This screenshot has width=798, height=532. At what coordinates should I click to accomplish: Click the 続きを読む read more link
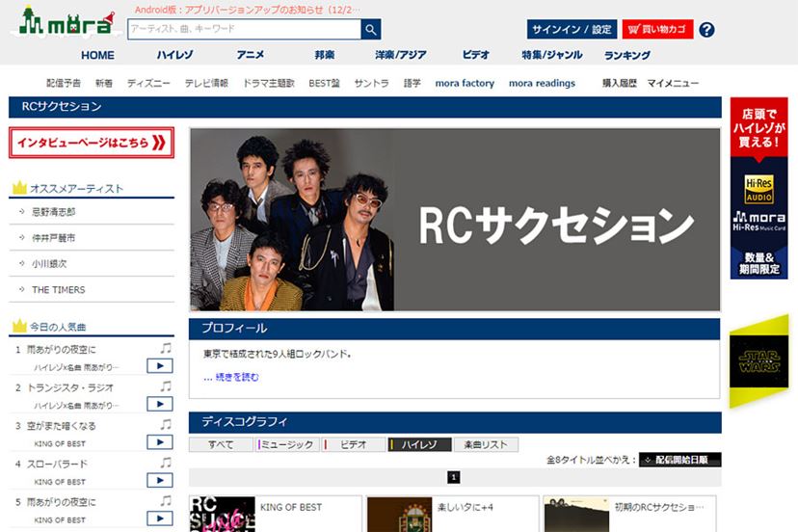point(237,377)
